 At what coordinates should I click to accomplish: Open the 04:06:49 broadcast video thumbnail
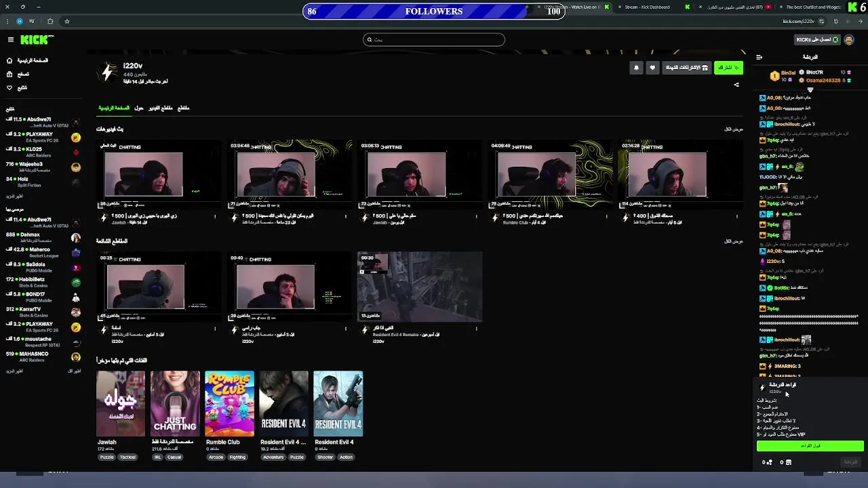550,174
